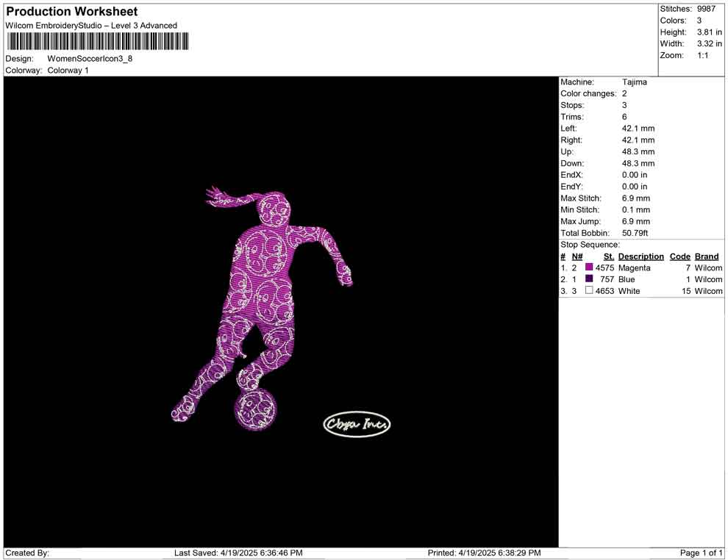Click the 'Stop Sequence:' heading
Viewport: 728px width, 560px height.
(590, 245)
